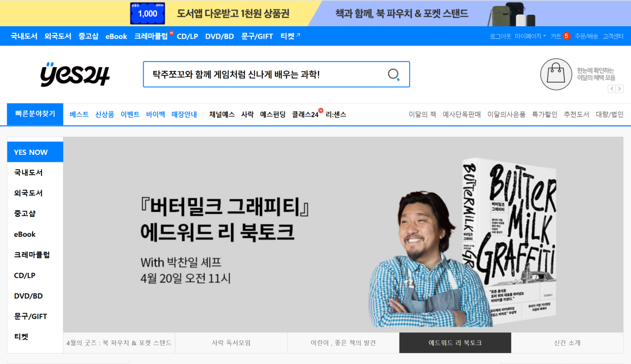Show 4월의 굿즈 banner slide tab

[x=119, y=343]
